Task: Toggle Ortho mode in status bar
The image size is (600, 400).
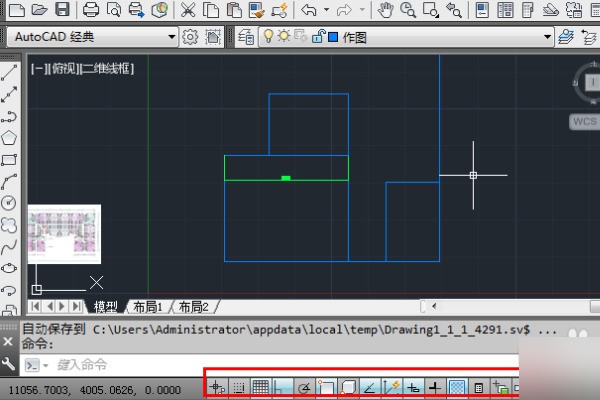Action: pyautogui.click(x=282, y=386)
